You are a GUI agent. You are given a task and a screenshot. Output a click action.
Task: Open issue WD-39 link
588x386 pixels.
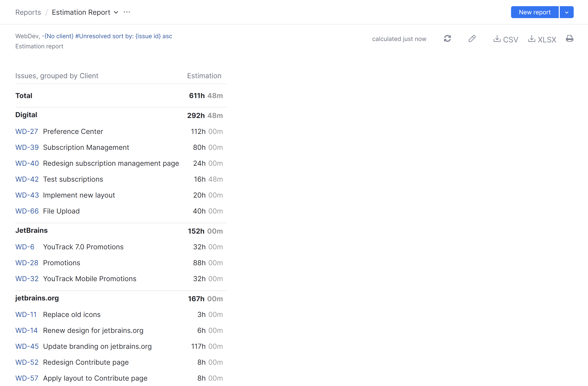27,147
